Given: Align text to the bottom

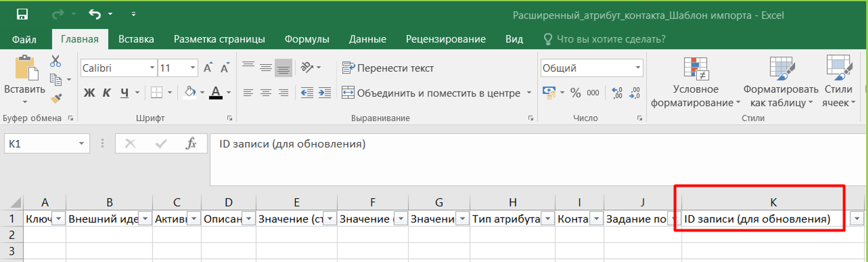Looking at the screenshot, I should (284, 68).
